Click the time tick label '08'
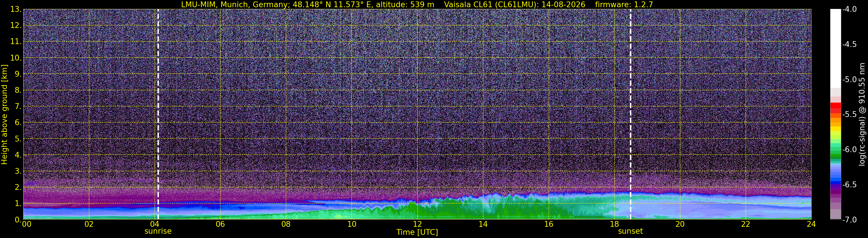868x238 pixels. tap(286, 224)
